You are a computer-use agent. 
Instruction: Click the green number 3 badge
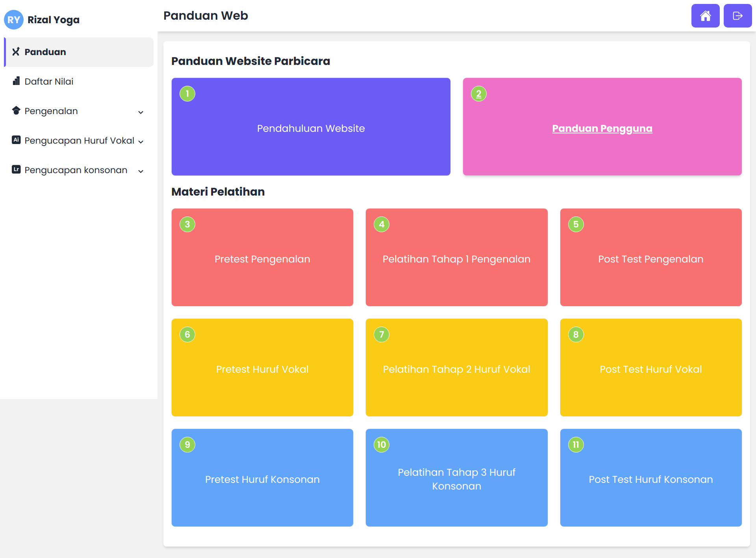187,224
